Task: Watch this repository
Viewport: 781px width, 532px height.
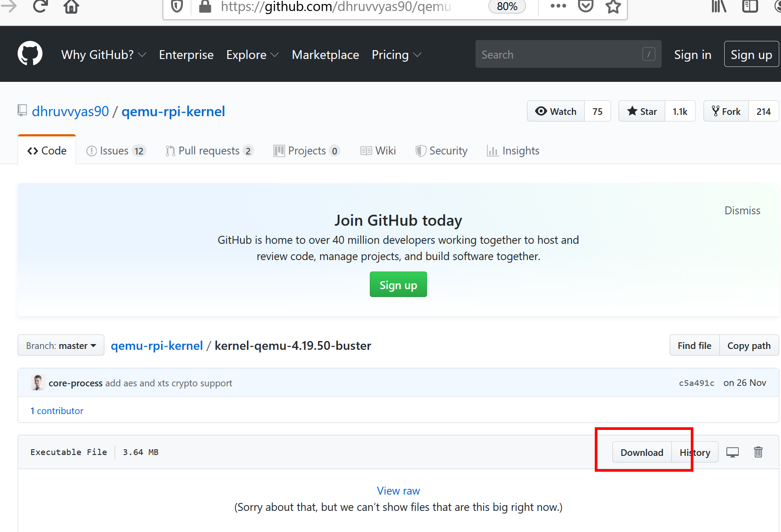Action: (x=556, y=111)
